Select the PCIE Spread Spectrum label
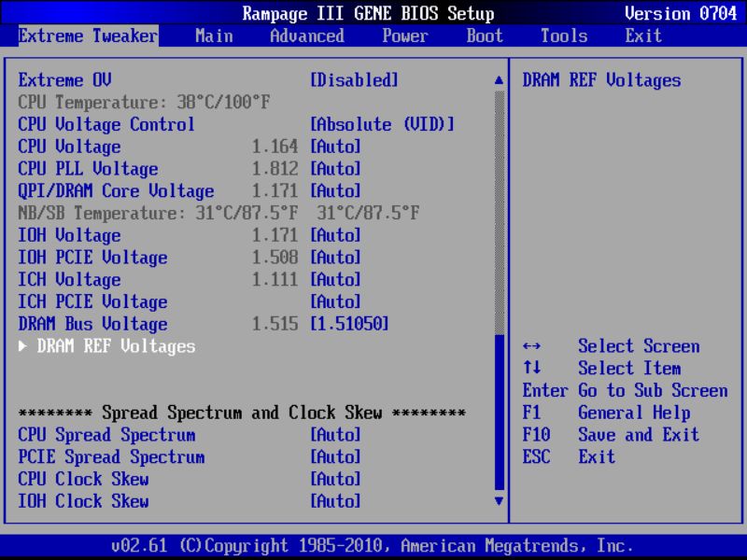This screenshot has height=560, width=747. [x=111, y=457]
